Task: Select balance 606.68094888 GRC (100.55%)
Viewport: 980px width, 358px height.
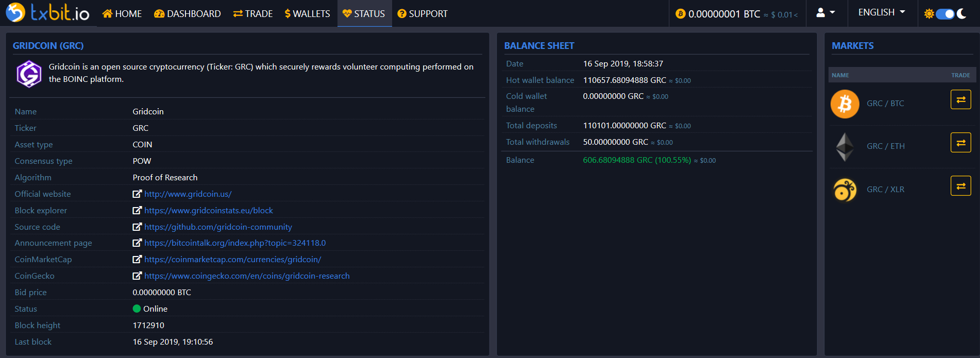Action: [x=637, y=160]
